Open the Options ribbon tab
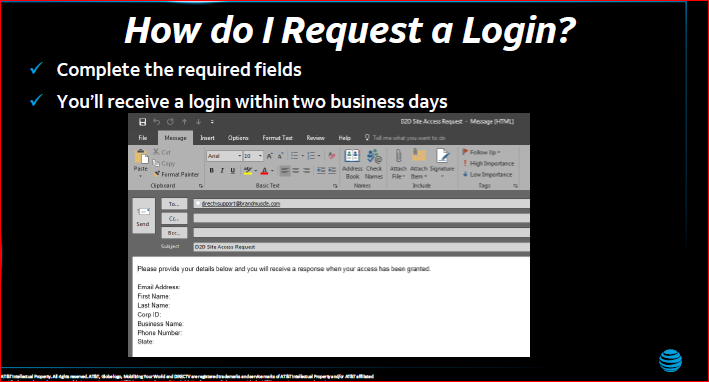This screenshot has height=382, width=709. click(238, 138)
